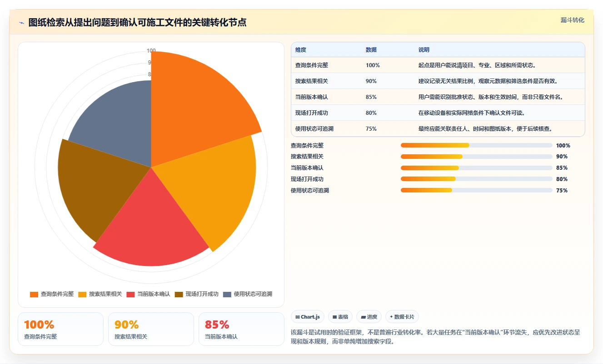This screenshot has width=603, height=364.
Task: Toggle 搜索结果相关 legend swatch in chart
Action: pos(82,294)
